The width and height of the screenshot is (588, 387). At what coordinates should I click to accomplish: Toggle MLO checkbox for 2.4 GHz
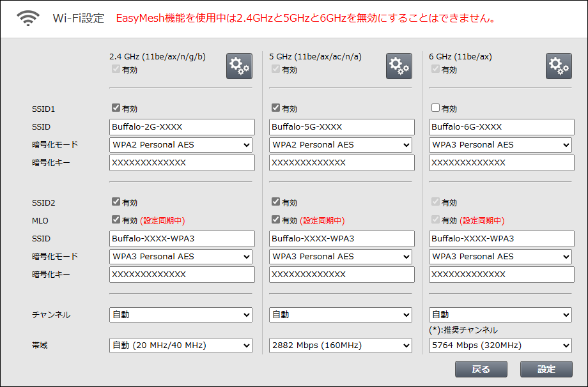tap(116, 220)
